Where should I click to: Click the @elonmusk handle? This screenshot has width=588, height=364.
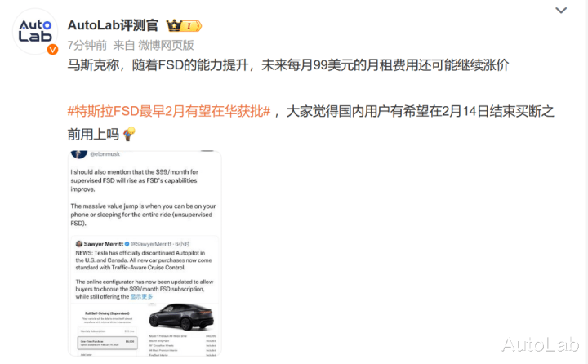pyautogui.click(x=105, y=154)
